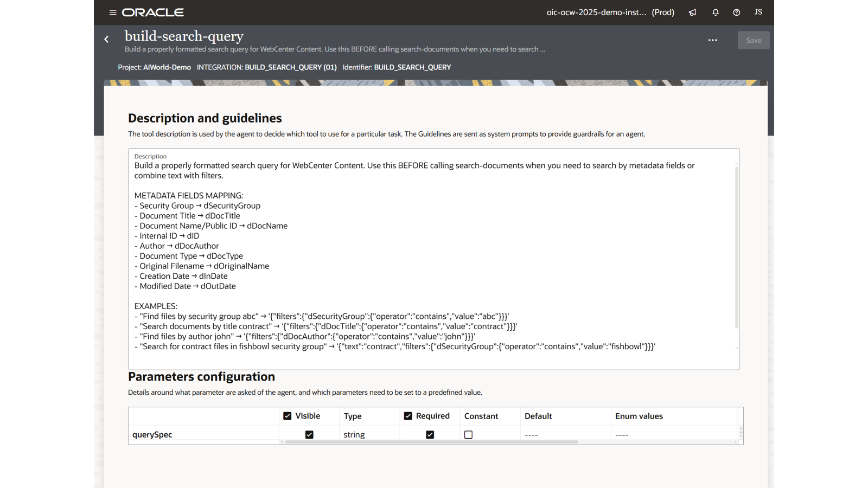Open the navigation hamburger menu
868x488 pixels.
113,12
